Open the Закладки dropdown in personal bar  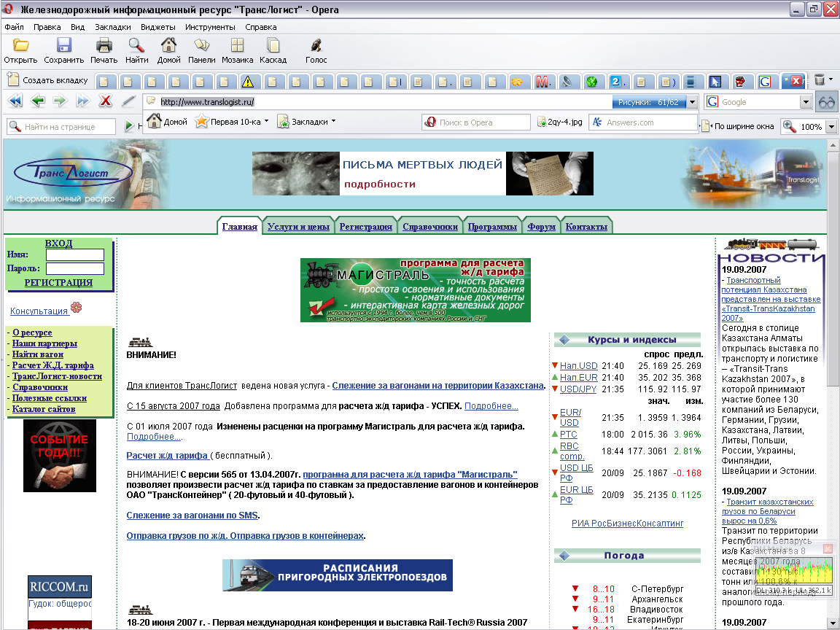tap(306, 122)
